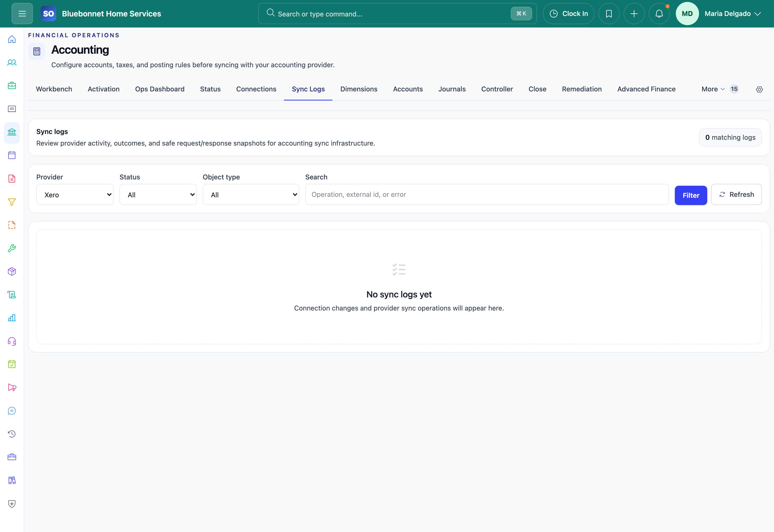The height and width of the screenshot is (532, 774).
Task: Click the blue Filter button
Action: [x=691, y=195]
